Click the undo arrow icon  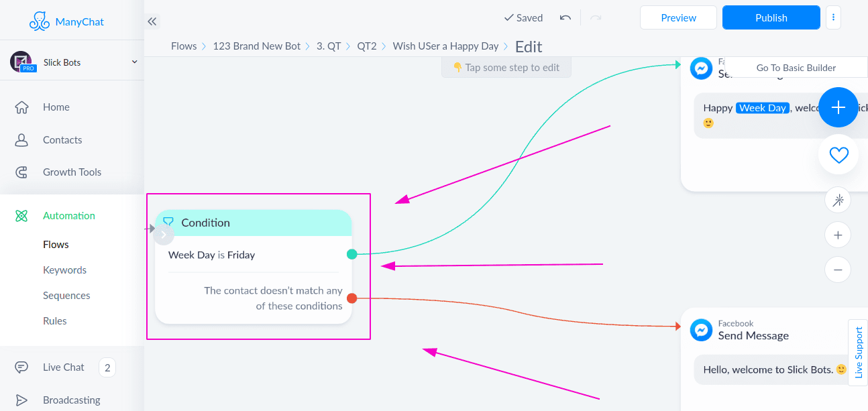[565, 18]
